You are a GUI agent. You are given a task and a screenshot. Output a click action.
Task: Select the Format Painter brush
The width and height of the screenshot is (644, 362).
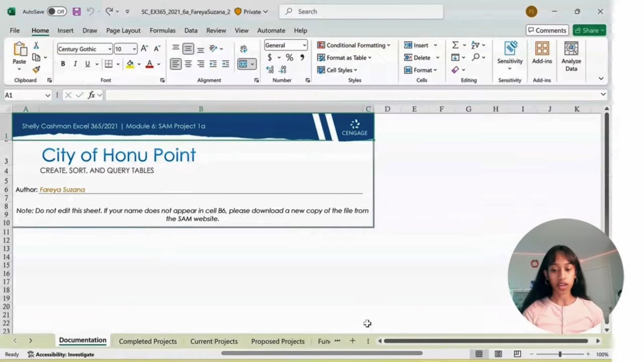(x=36, y=69)
